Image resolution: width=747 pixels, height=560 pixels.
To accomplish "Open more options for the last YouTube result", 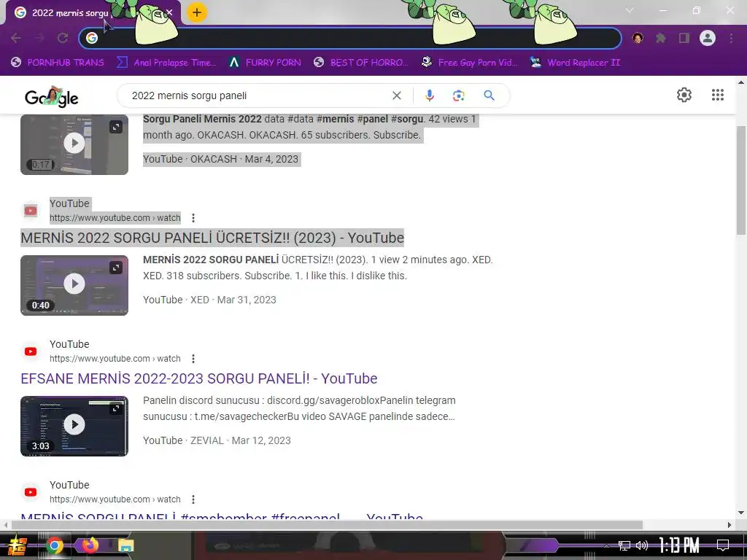I will (x=193, y=499).
